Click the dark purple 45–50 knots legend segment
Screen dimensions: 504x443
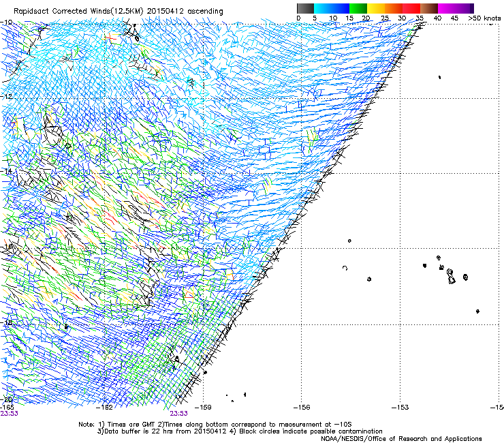coord(464,8)
